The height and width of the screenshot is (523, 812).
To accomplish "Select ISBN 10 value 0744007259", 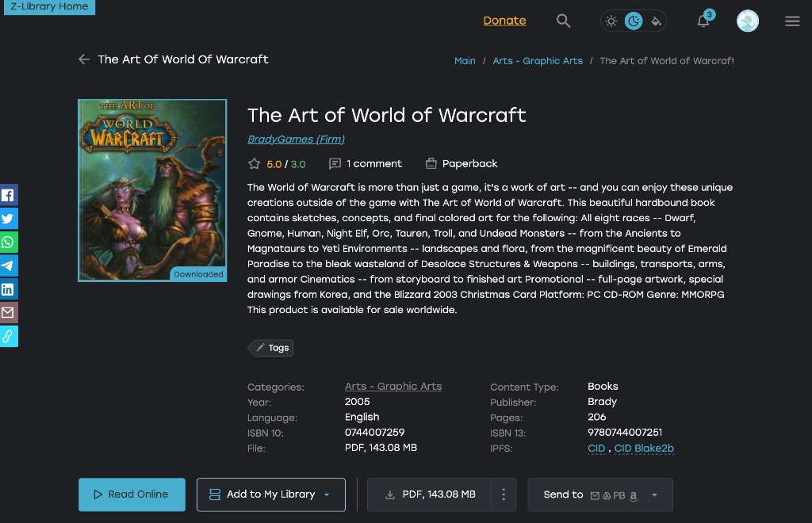I will coord(374,433).
